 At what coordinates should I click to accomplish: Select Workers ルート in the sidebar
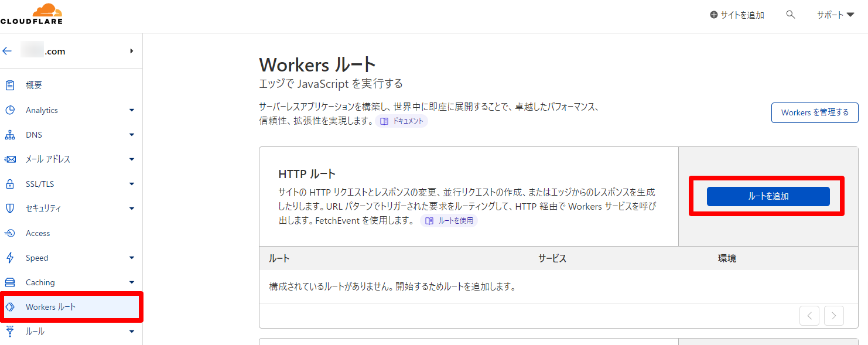tap(71, 307)
